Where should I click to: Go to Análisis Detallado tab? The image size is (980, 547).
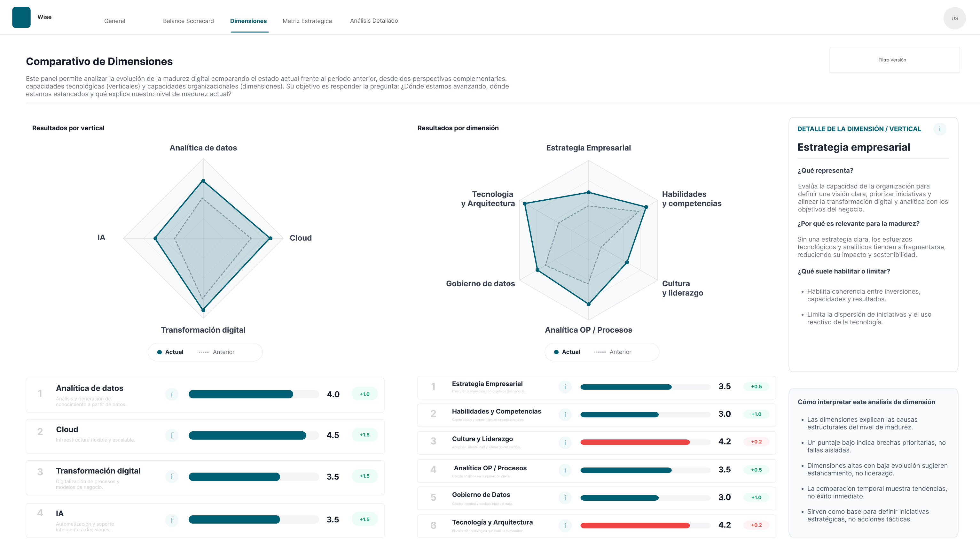373,20
